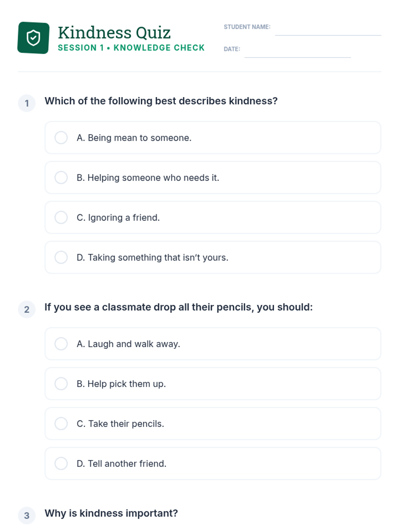Select radio for "Being mean to someone"
Screen dimensions: 399x532
pyautogui.click(x=61, y=138)
